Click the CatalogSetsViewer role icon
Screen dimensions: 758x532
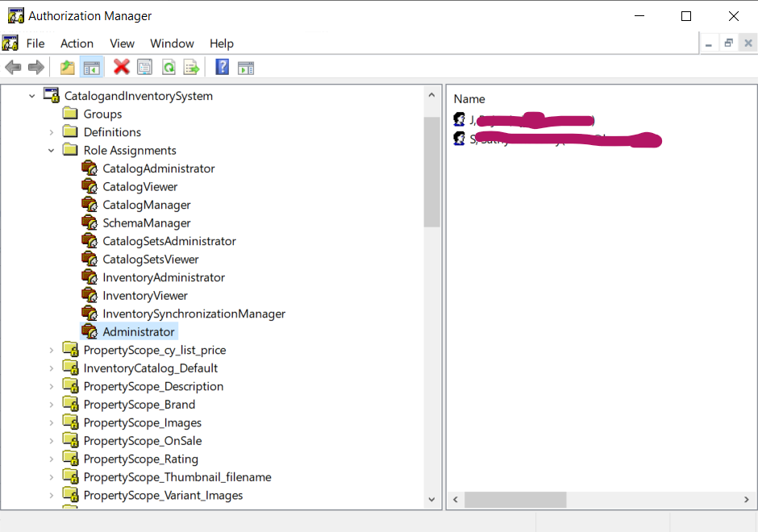pos(90,259)
